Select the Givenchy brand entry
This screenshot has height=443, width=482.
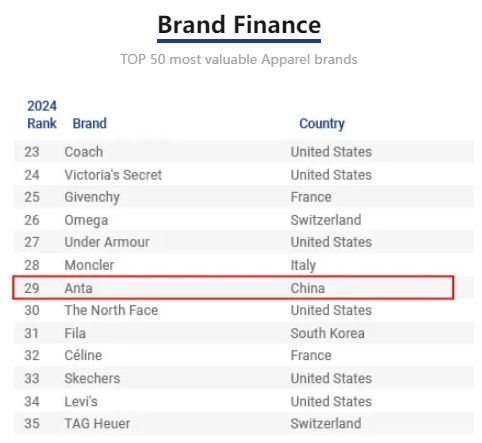(92, 197)
